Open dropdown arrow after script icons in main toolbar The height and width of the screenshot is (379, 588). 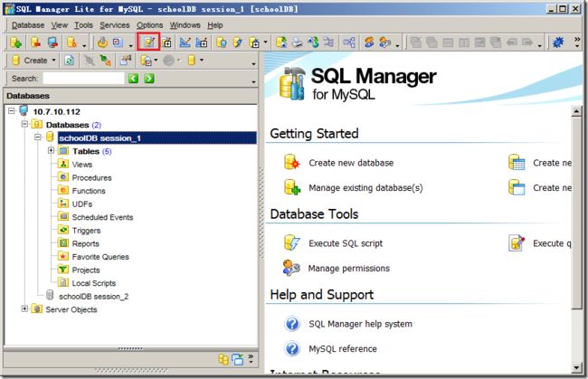point(265,42)
